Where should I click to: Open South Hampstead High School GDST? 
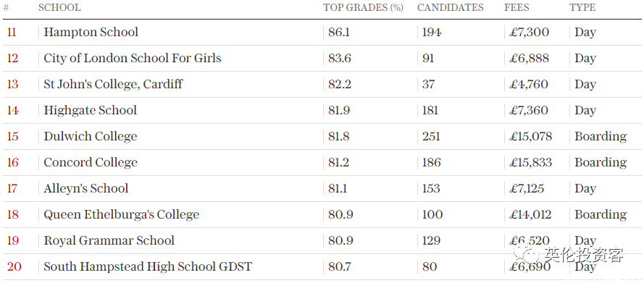[148, 266]
